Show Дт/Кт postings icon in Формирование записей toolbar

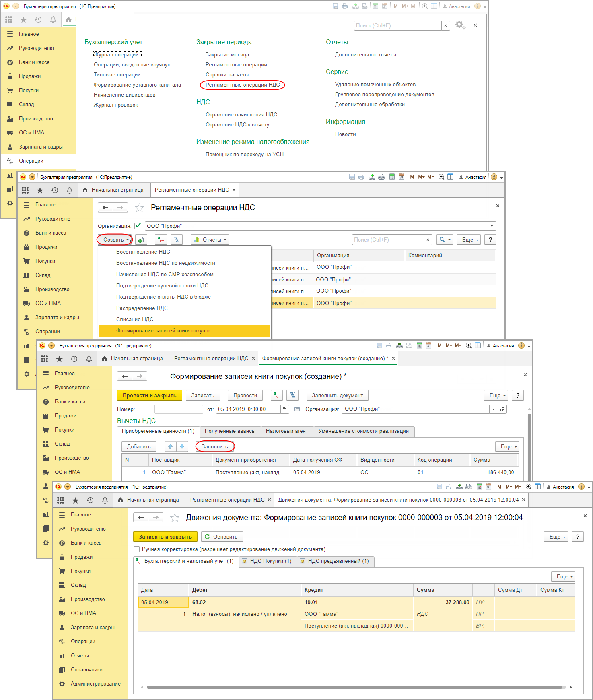click(277, 395)
